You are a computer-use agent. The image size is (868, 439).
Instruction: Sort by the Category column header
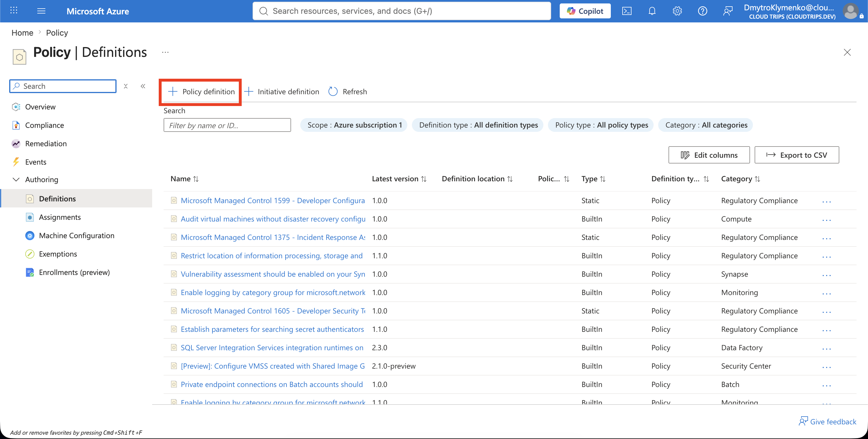[x=741, y=179]
